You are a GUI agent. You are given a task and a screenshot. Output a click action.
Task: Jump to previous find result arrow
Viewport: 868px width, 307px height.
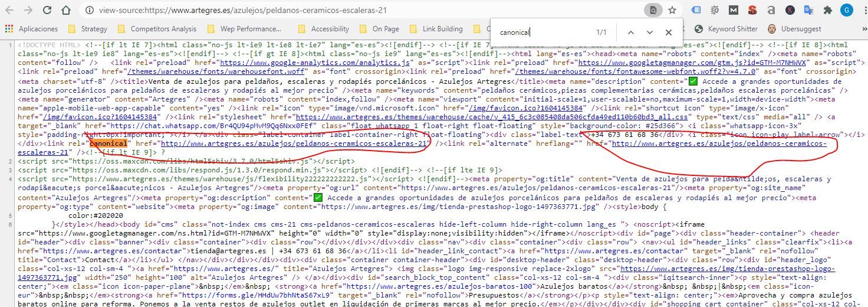630,32
